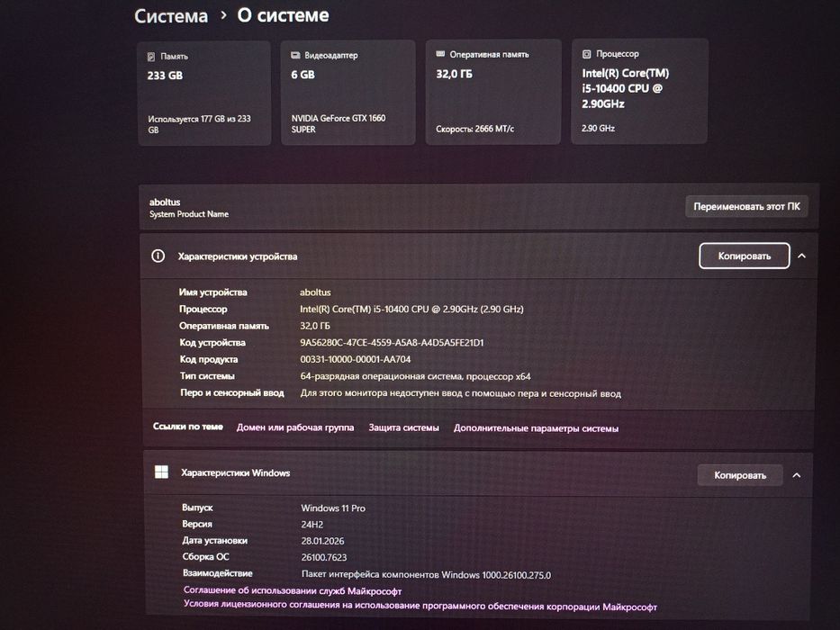840x630 pixels.
Task: Click the Сборка ОС row label
Action: click(x=205, y=556)
